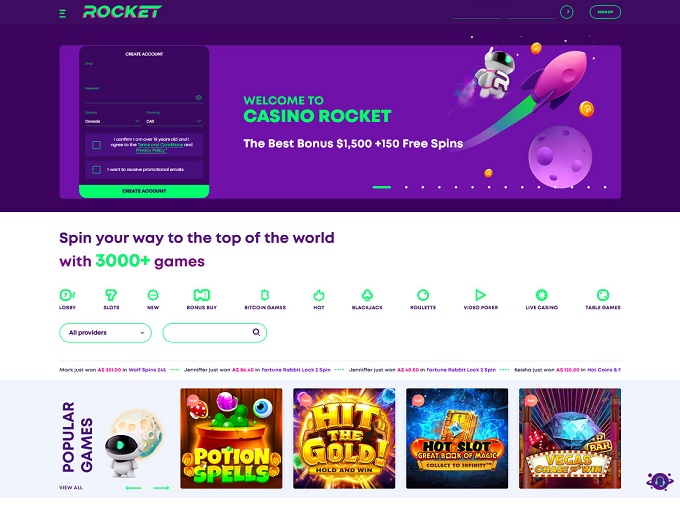Enable the promotional emails checkbox
Viewport: 680px width, 511px height.
pyautogui.click(x=97, y=170)
